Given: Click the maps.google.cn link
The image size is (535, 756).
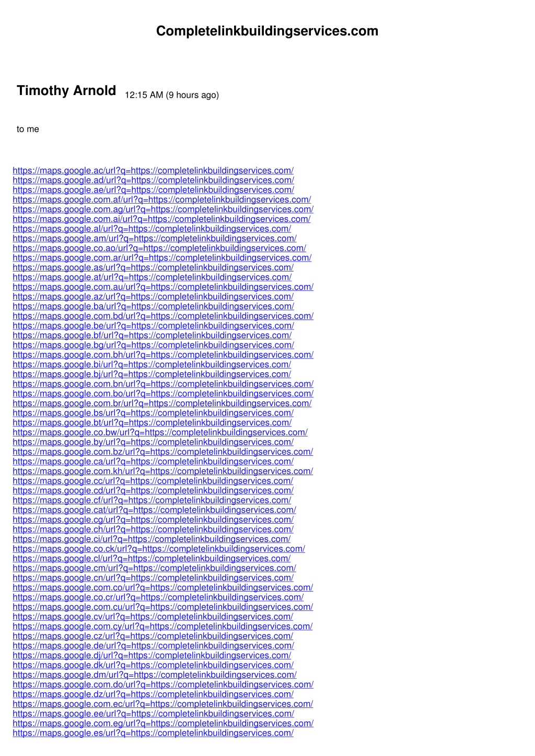Looking at the screenshot, I should [x=153, y=578].
